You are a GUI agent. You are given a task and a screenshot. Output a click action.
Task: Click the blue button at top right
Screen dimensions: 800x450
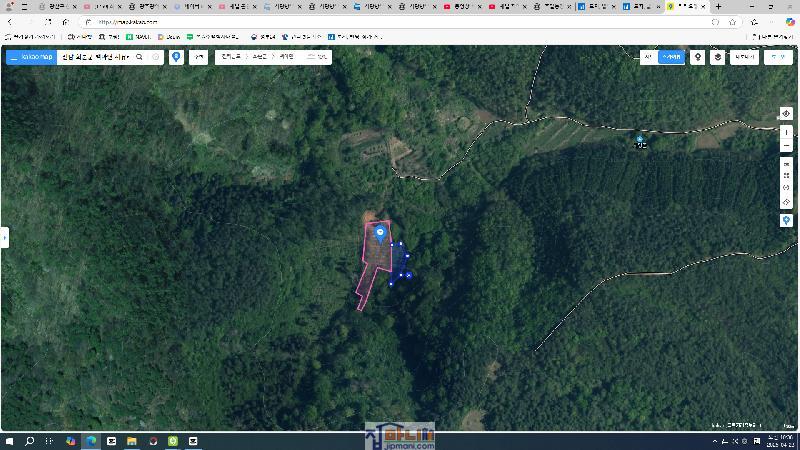click(777, 58)
